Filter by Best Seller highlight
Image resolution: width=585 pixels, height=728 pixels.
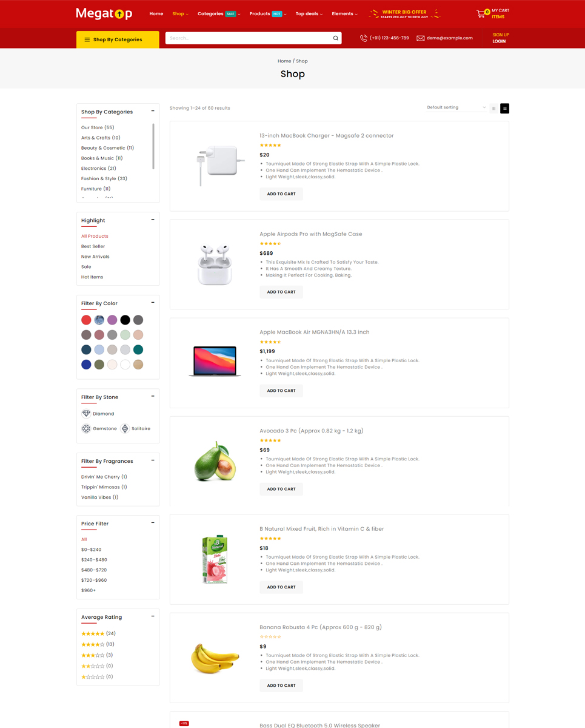[x=93, y=246]
